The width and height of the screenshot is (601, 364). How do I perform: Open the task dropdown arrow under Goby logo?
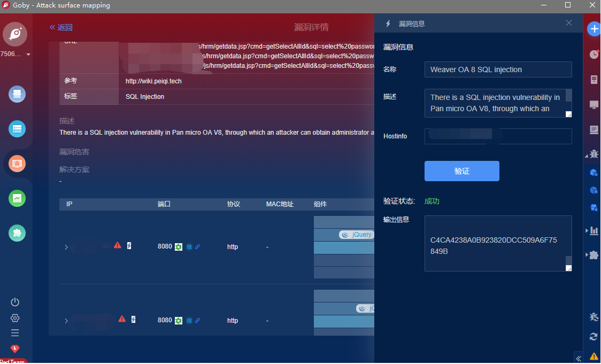coord(28,55)
